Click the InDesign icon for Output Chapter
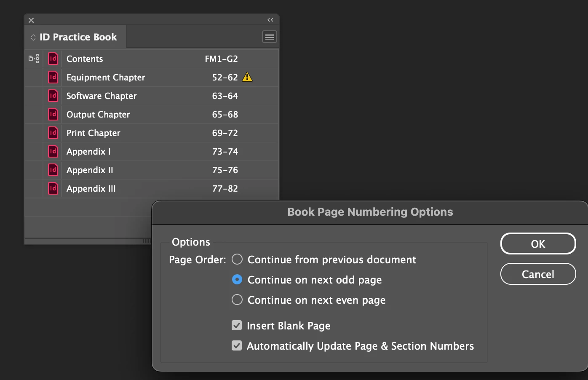The width and height of the screenshot is (588, 380). [x=53, y=114]
